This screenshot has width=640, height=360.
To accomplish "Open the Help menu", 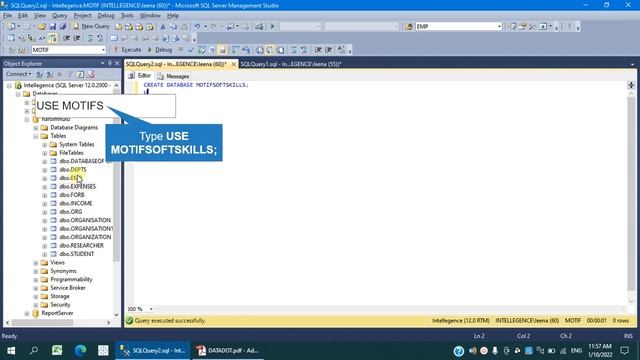I will tap(173, 16).
